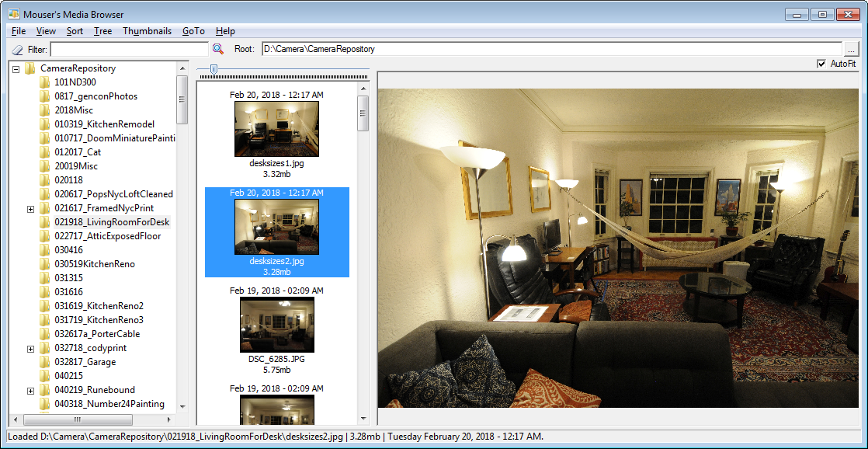Select the 020617_PopsNycLoftCleaned folder
Viewport: 868px width, 449px height.
[x=114, y=194]
